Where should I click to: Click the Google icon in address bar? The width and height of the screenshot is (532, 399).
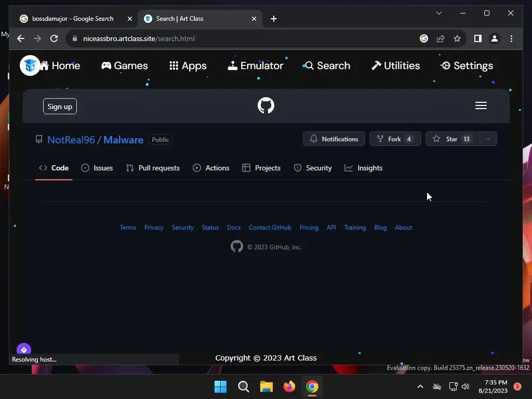(424, 38)
